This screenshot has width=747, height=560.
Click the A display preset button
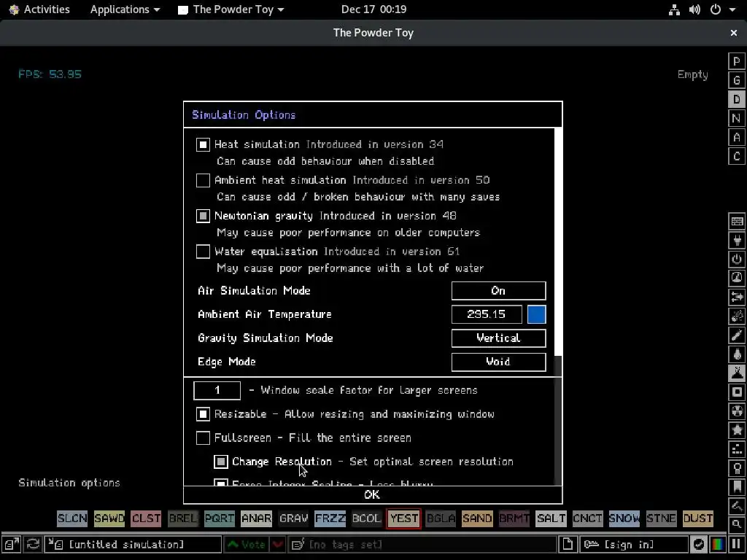click(x=737, y=137)
